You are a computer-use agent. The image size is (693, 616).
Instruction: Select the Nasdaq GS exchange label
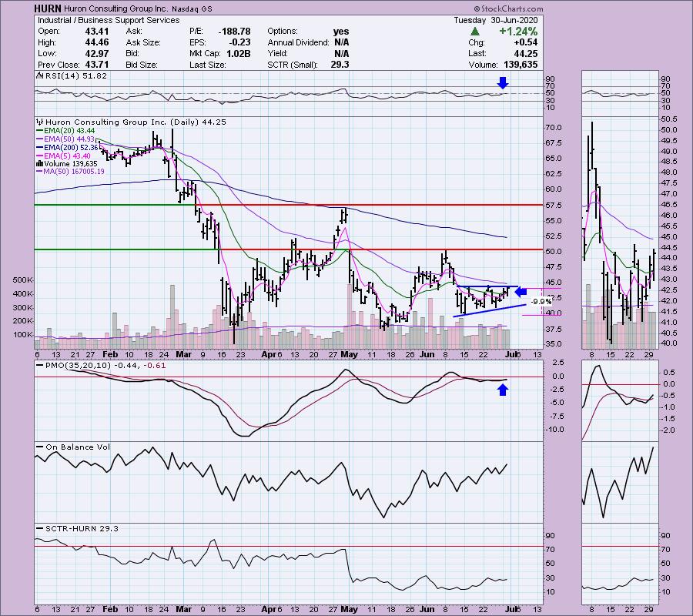(192, 8)
